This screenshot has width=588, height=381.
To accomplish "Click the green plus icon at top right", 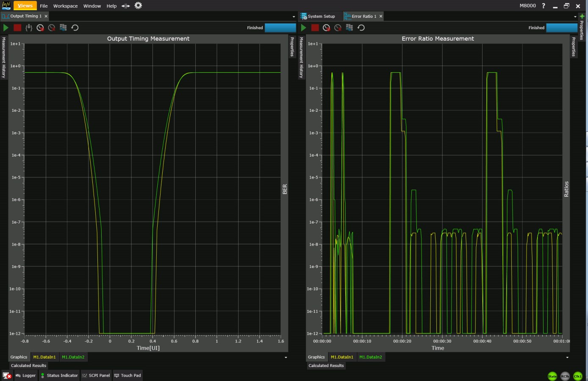I will (x=582, y=16).
